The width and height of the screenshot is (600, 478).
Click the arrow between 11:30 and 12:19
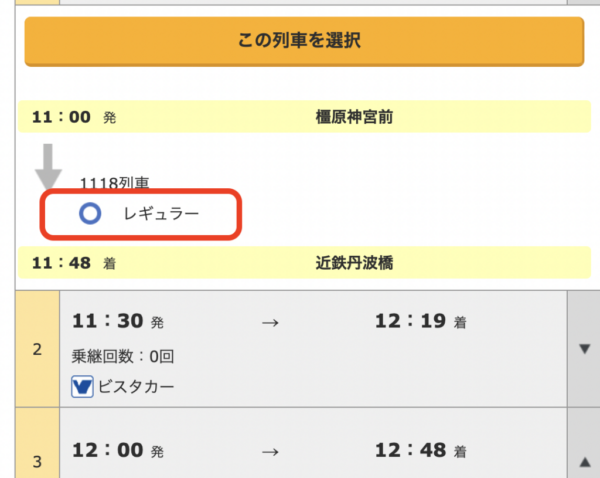[x=270, y=323]
